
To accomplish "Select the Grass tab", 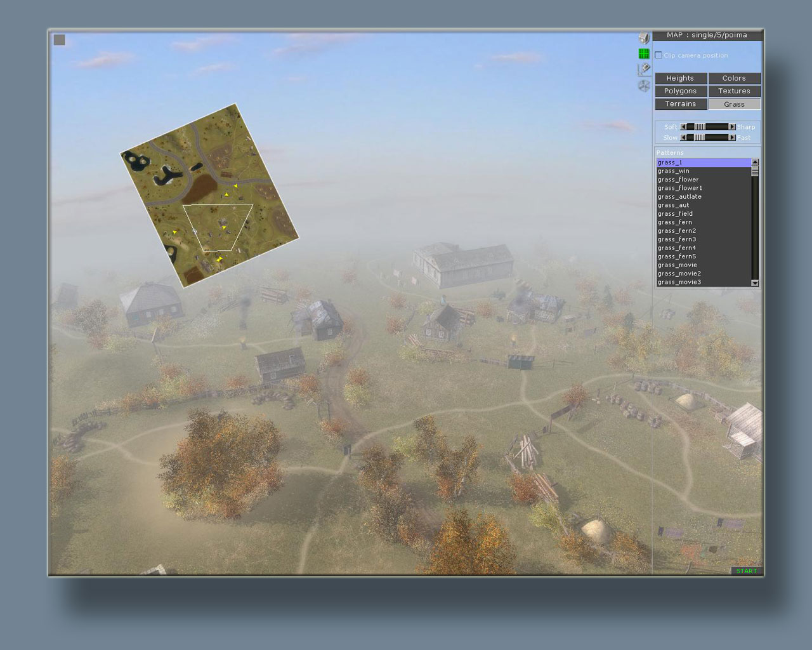I will click(734, 104).
